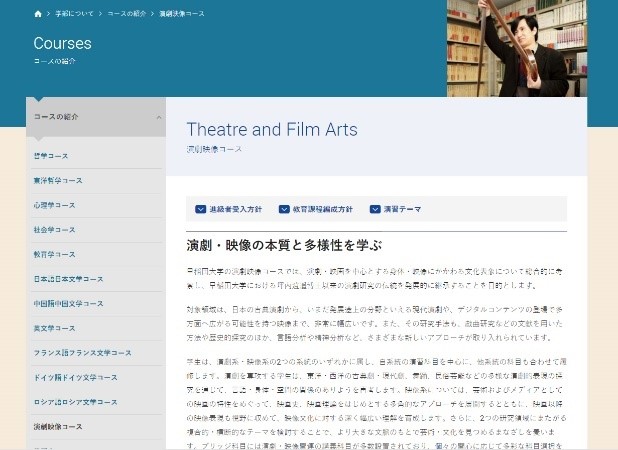
Task: Select the 演劇映像コース breadcrumb item
Action: [x=182, y=14]
